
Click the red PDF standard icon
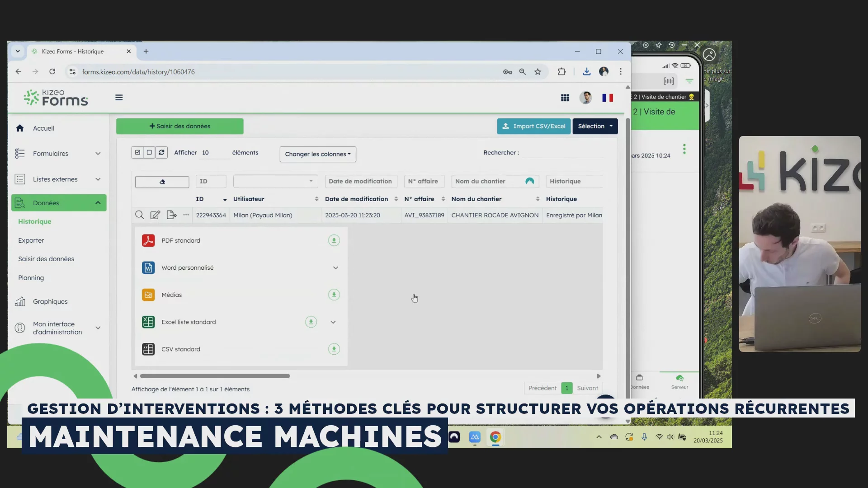pos(148,240)
